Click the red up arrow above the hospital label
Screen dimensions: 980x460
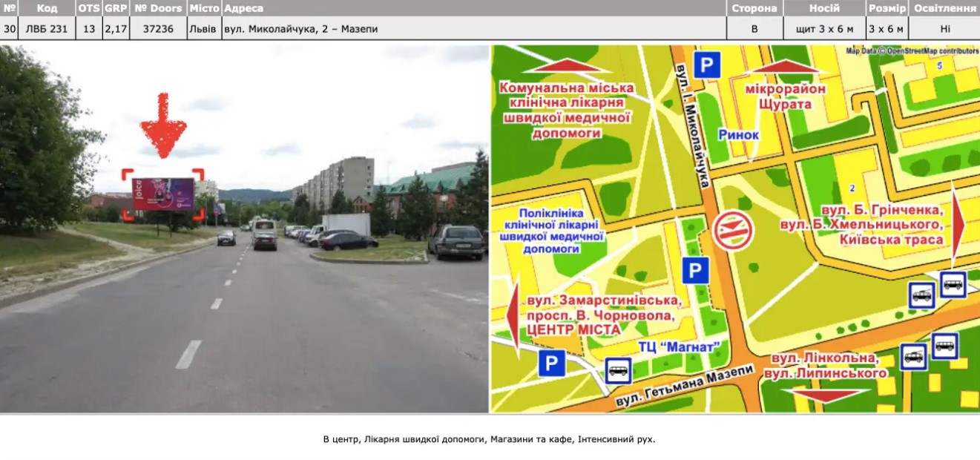pyautogui.click(x=568, y=65)
